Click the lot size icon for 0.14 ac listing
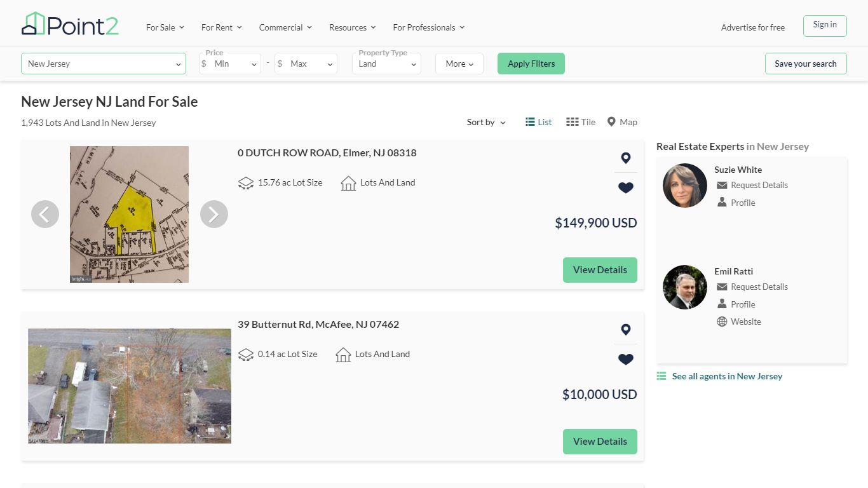Image resolution: width=868 pixels, height=488 pixels. [246, 355]
